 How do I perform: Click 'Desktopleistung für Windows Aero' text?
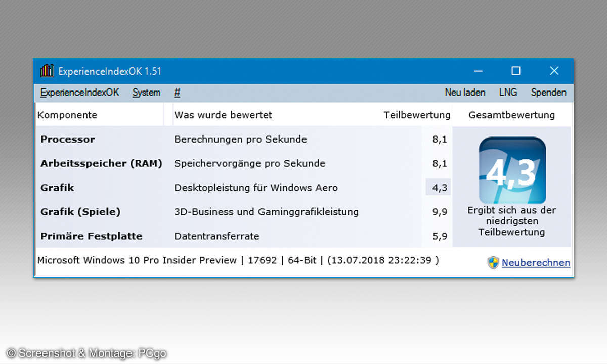tap(255, 188)
